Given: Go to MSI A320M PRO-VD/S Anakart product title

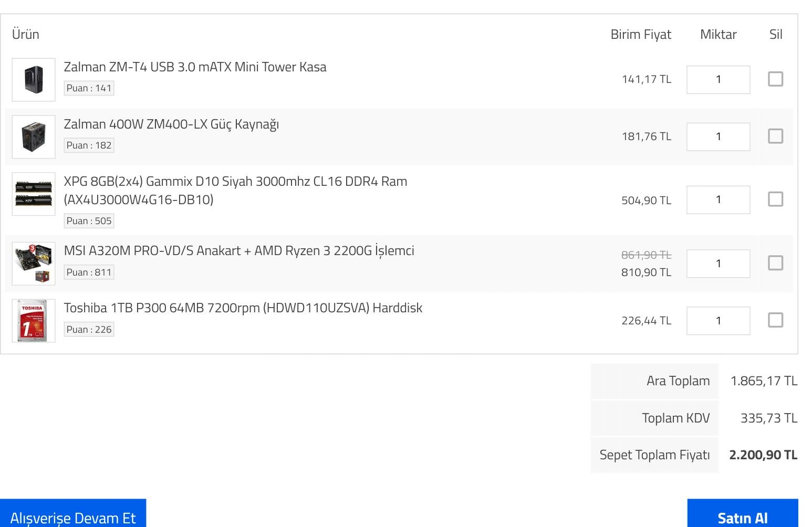Looking at the screenshot, I should 239,251.
